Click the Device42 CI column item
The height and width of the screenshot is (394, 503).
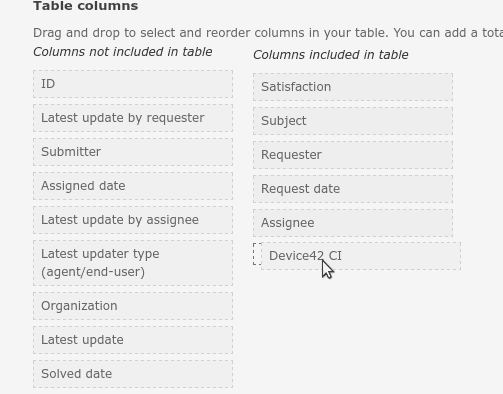pyautogui.click(x=361, y=256)
